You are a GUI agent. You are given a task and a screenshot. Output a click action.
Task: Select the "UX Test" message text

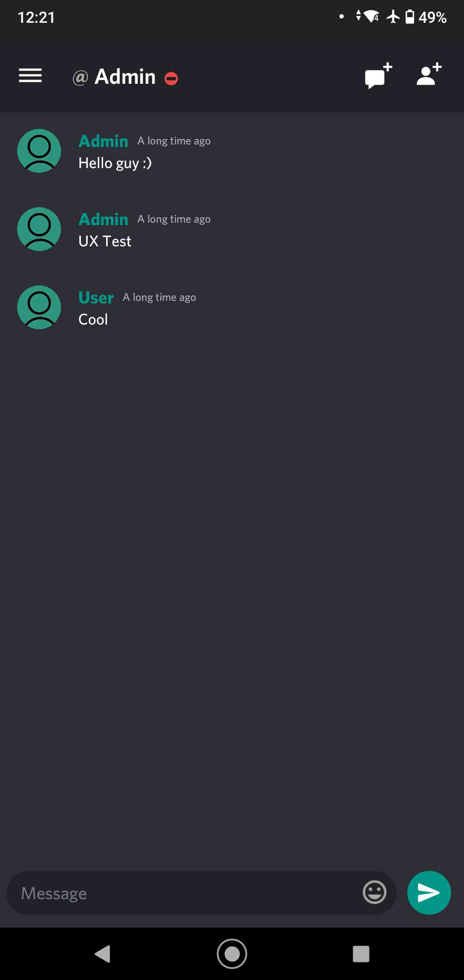point(105,241)
